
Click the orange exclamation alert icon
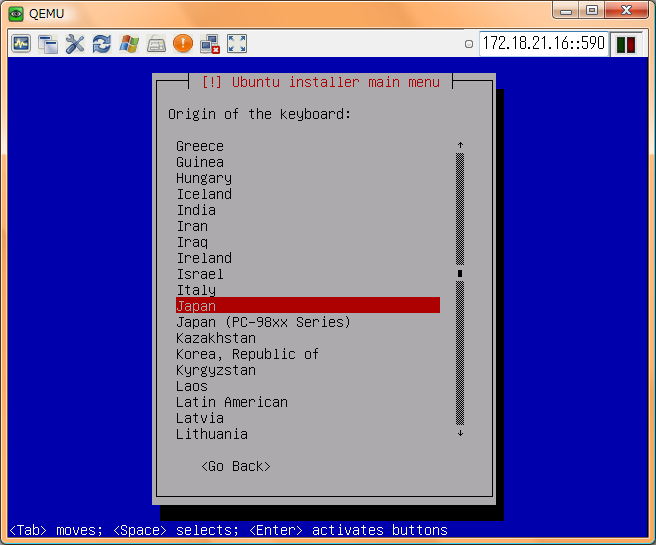click(183, 43)
